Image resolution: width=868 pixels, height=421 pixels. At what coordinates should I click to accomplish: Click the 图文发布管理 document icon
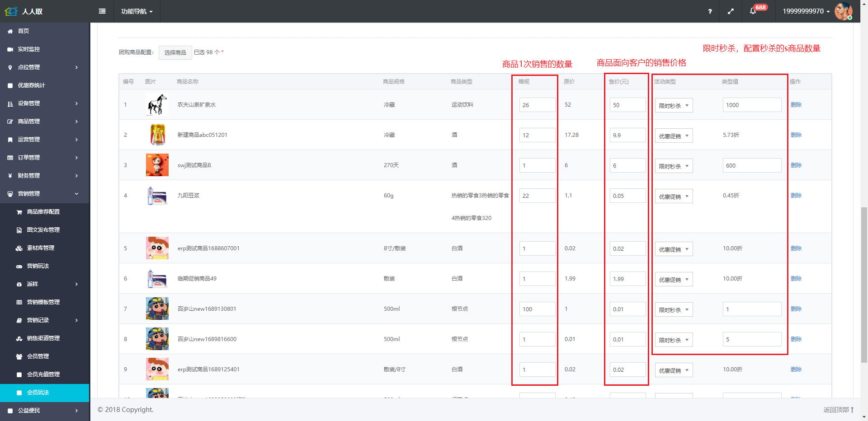(19, 230)
